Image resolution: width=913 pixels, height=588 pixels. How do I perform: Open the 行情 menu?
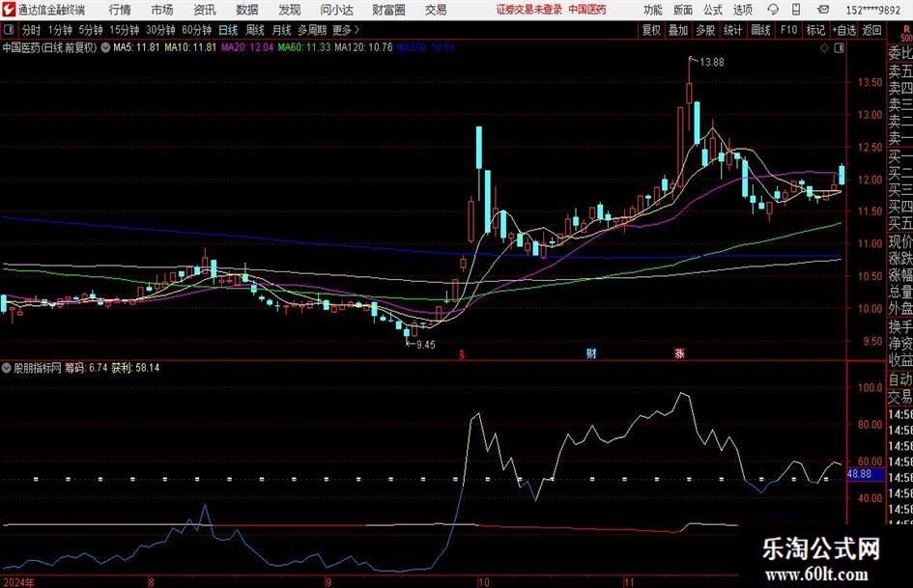[x=120, y=10]
